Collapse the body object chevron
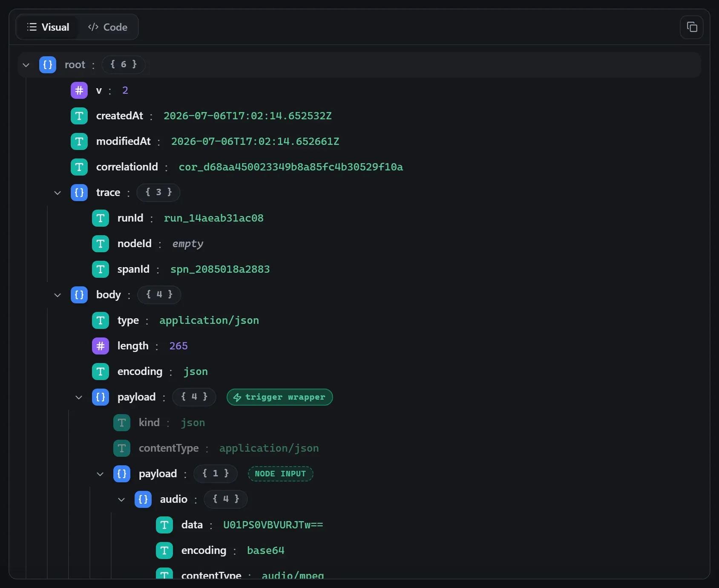The image size is (719, 588). 58,295
